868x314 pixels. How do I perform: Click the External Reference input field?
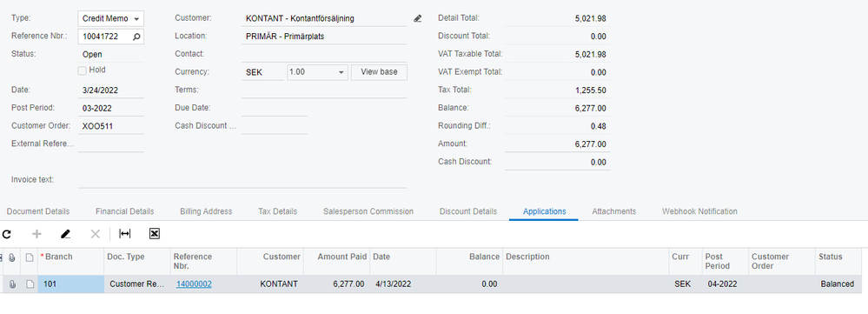(110, 144)
